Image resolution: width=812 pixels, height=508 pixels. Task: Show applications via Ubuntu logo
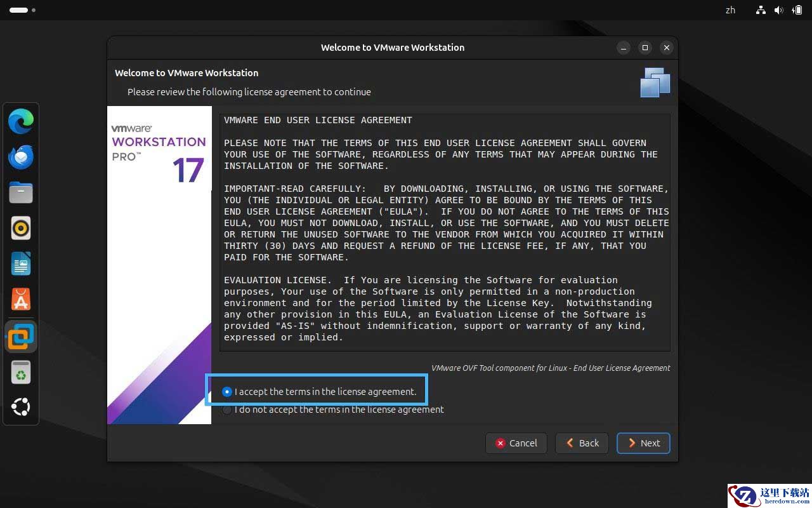[x=21, y=407]
